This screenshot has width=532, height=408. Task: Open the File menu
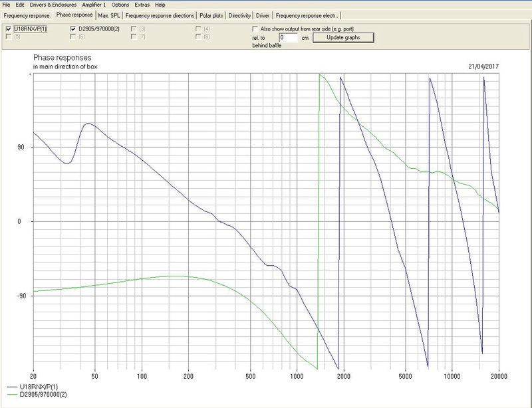(6, 5)
